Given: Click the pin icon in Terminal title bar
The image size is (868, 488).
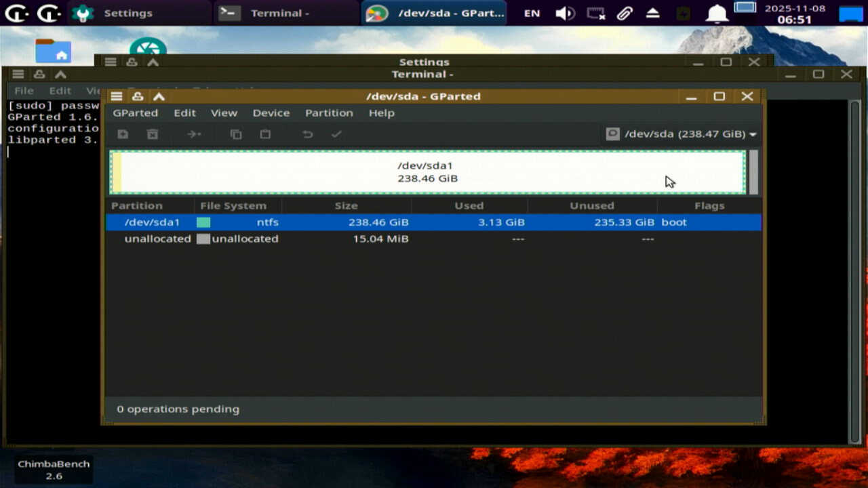Looking at the screenshot, I should coord(39,74).
